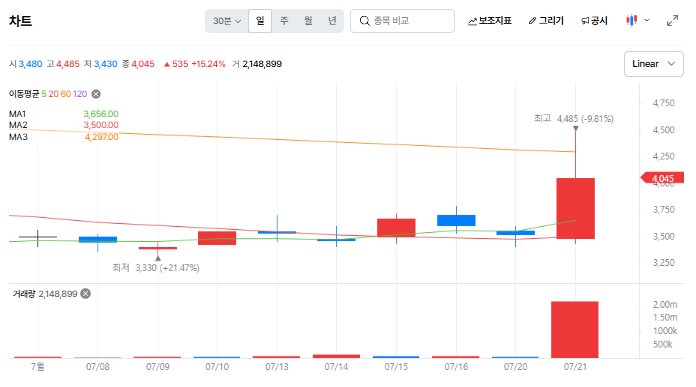Screen dimensions: 696x387
Task: Click the candlestick chart type icon
Action: tap(631, 20)
